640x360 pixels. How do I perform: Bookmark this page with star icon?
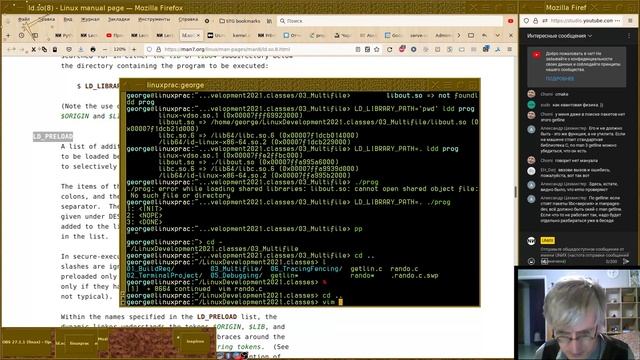click(377, 49)
